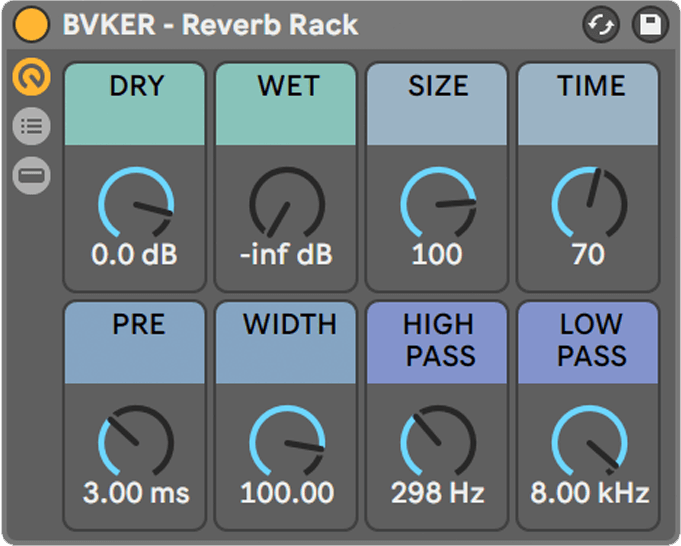Select the BVKER - Reverb Rack title
Viewport: 681px width, 546px height.
click(x=211, y=25)
